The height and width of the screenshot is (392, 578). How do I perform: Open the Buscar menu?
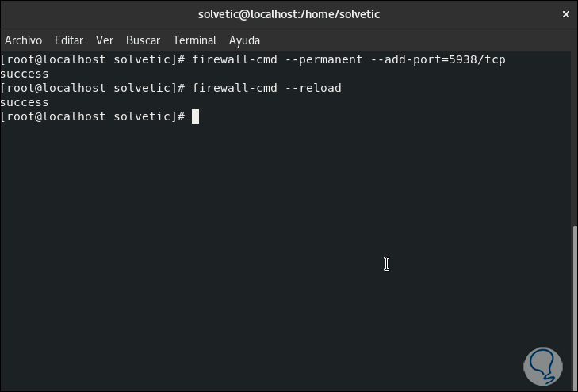(x=143, y=40)
